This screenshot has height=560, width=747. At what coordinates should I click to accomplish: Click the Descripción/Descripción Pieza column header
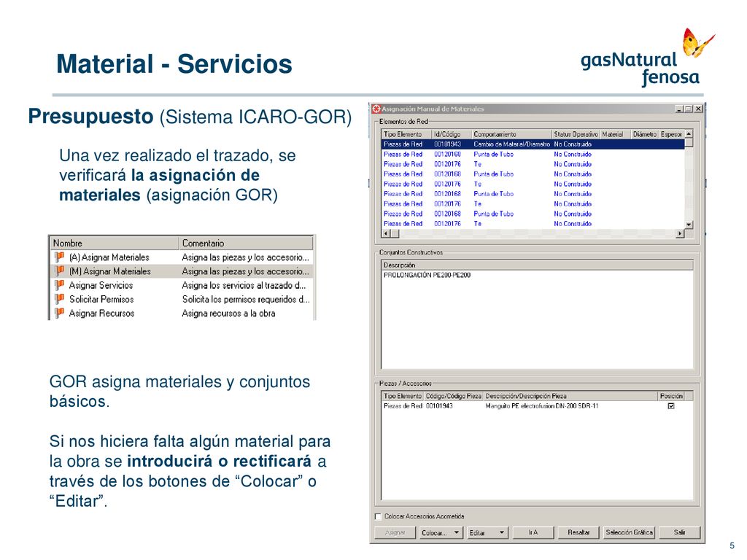[570, 396]
